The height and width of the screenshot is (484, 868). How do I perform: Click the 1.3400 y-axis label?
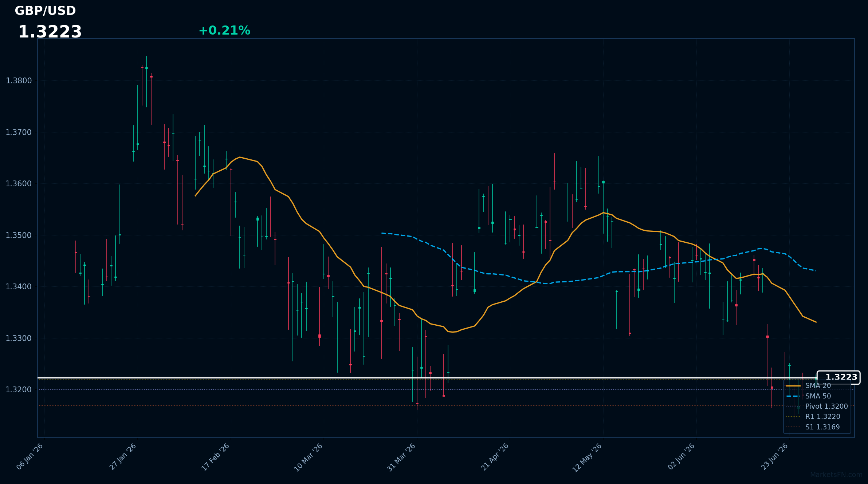pos(19,287)
